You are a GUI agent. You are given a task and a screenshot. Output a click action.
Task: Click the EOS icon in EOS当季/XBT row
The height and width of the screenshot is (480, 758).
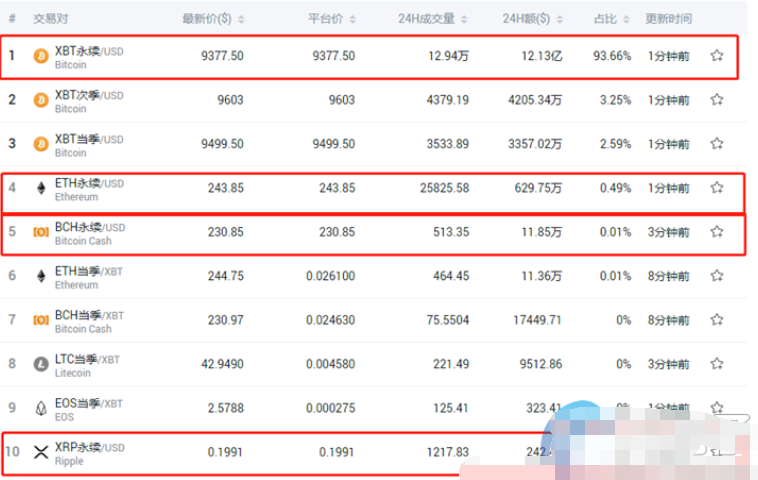coord(41,408)
